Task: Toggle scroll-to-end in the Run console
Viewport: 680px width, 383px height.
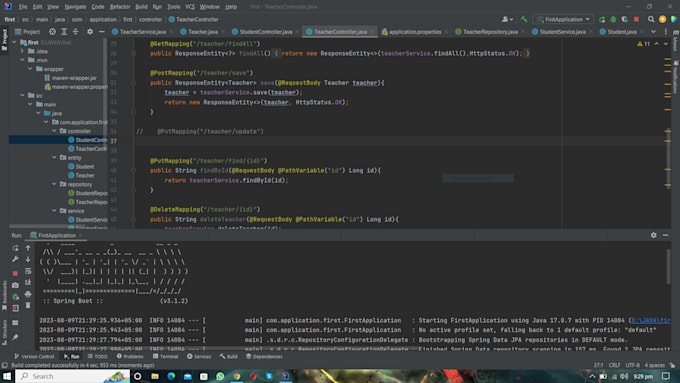Action: (28, 282)
